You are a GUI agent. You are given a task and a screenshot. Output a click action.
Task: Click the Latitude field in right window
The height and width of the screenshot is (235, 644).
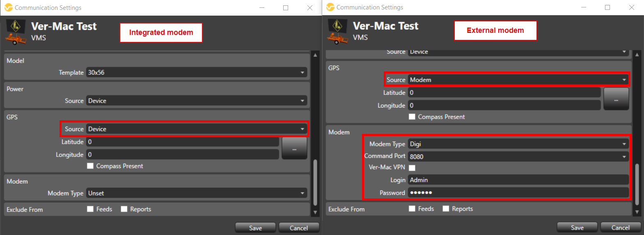pos(504,92)
